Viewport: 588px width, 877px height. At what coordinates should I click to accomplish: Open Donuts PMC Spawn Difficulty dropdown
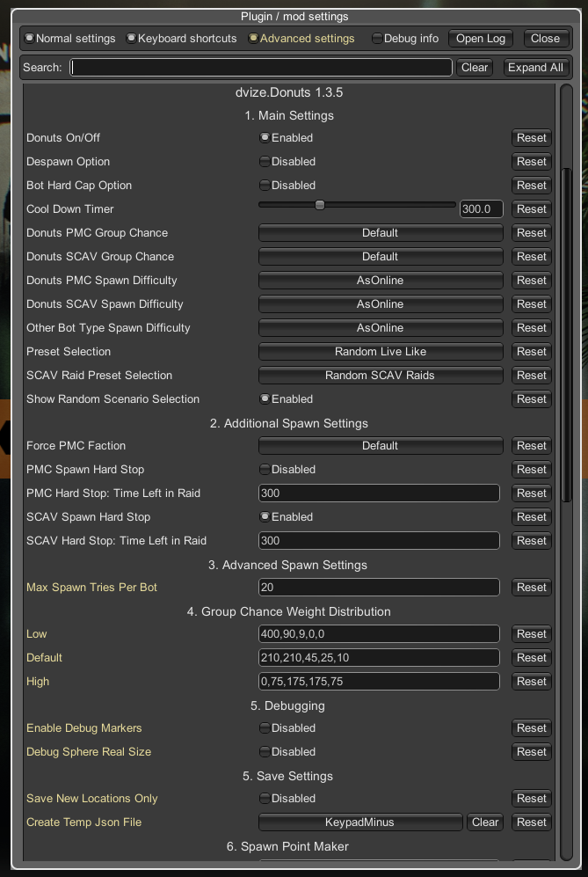[380, 281]
